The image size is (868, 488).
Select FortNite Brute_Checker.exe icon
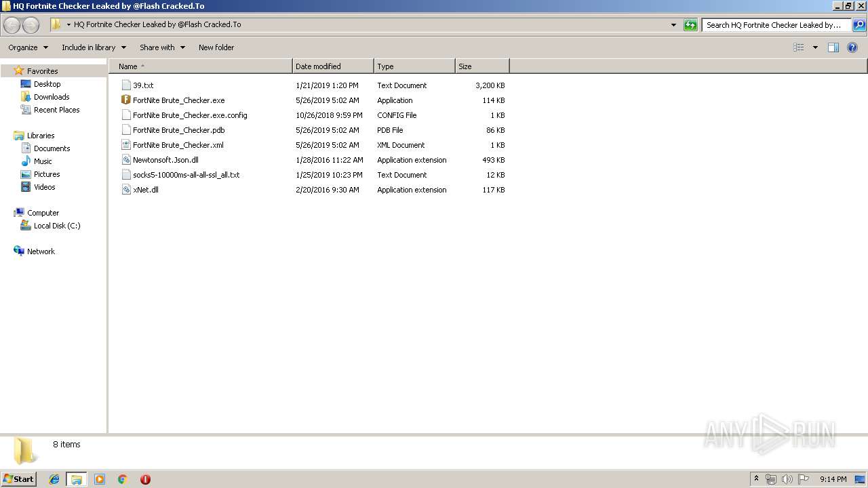(x=126, y=100)
